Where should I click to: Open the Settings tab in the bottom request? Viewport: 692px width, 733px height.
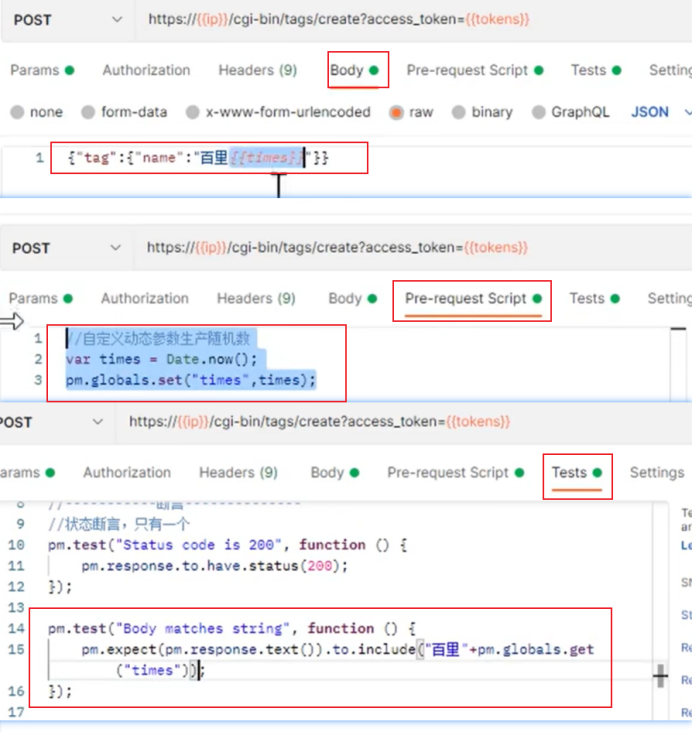click(656, 473)
